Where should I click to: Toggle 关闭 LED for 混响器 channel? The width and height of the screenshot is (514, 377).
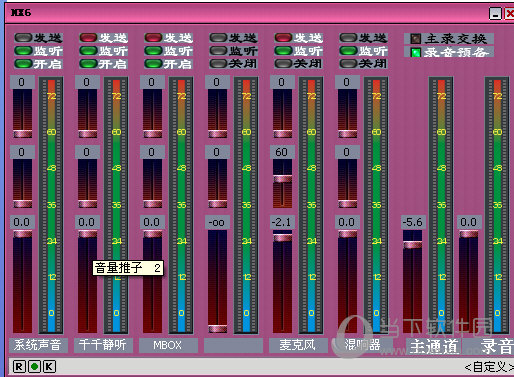point(348,64)
